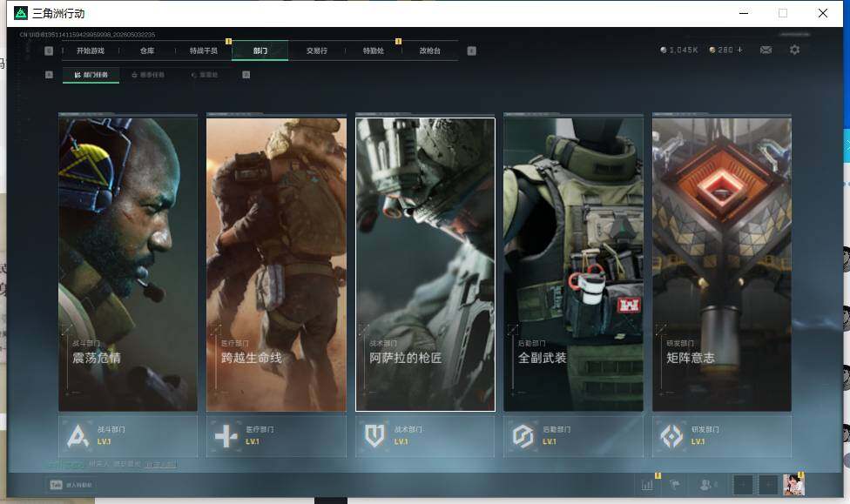Select the 医疗部门 LV.1 label
Viewport: 850px width, 504px height.
point(252,441)
